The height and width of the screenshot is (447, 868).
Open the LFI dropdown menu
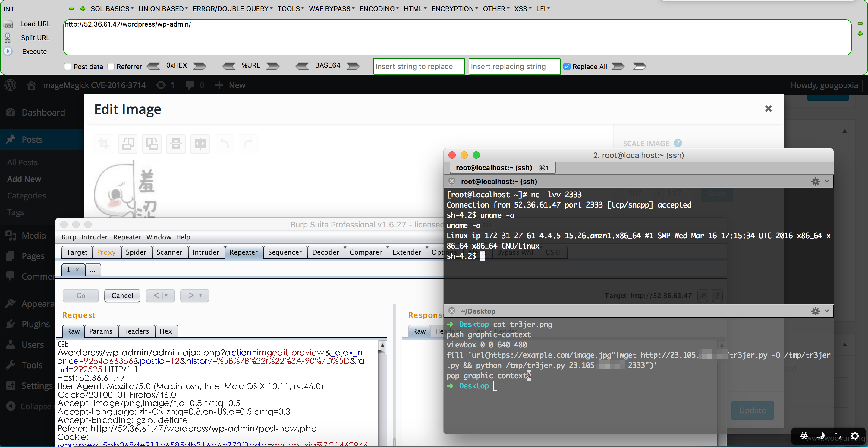[x=543, y=9]
